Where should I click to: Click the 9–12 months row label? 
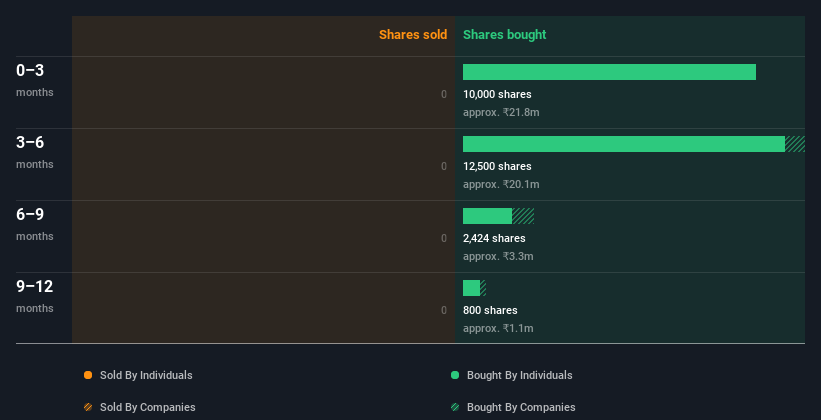pos(35,296)
